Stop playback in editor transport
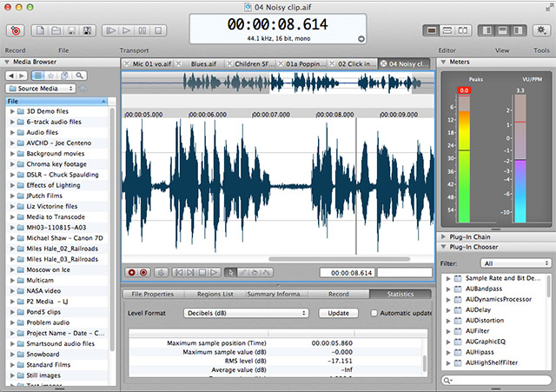This screenshot has height=392, width=556. click(x=202, y=272)
